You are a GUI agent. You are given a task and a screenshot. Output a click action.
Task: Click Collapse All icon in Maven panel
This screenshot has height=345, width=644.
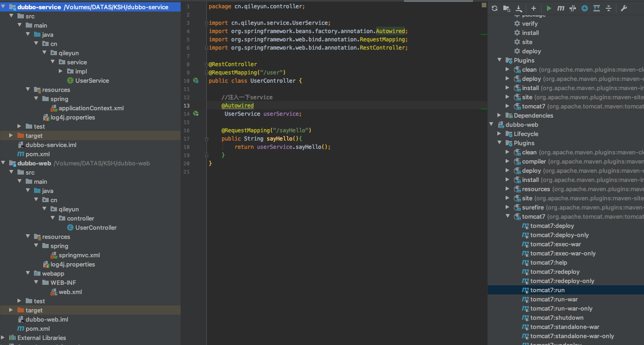(609, 8)
